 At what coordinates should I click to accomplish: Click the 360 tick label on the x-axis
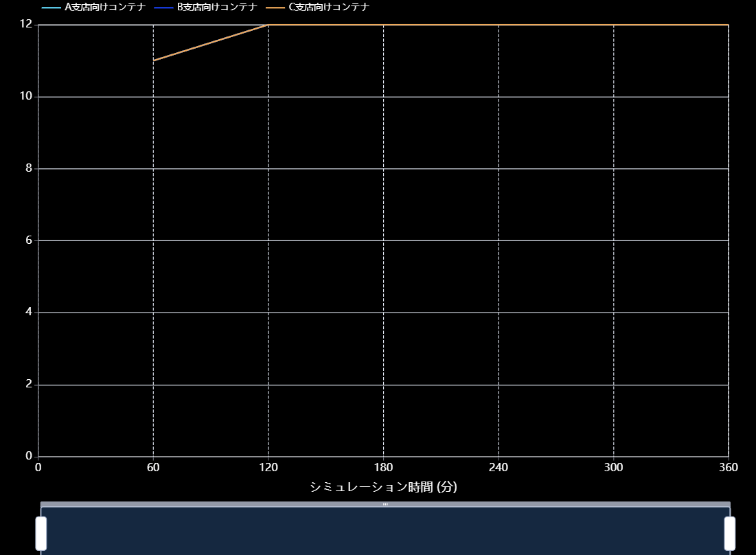728,468
